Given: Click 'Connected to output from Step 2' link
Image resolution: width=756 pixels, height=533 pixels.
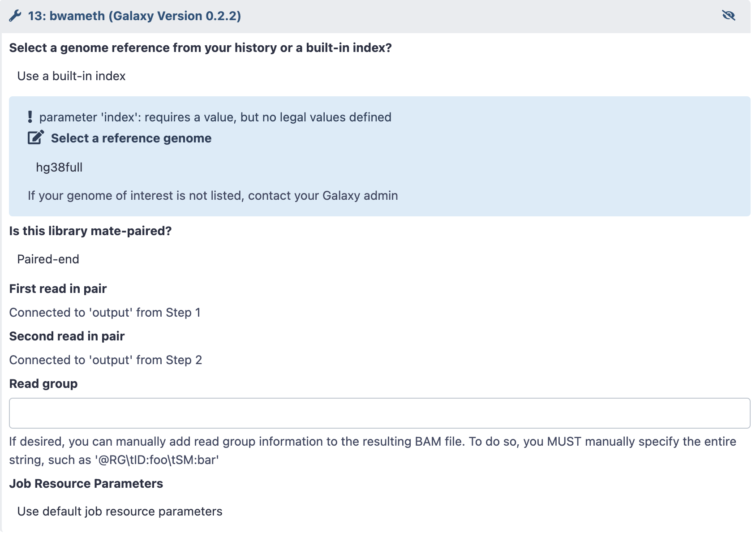Looking at the screenshot, I should point(106,360).
